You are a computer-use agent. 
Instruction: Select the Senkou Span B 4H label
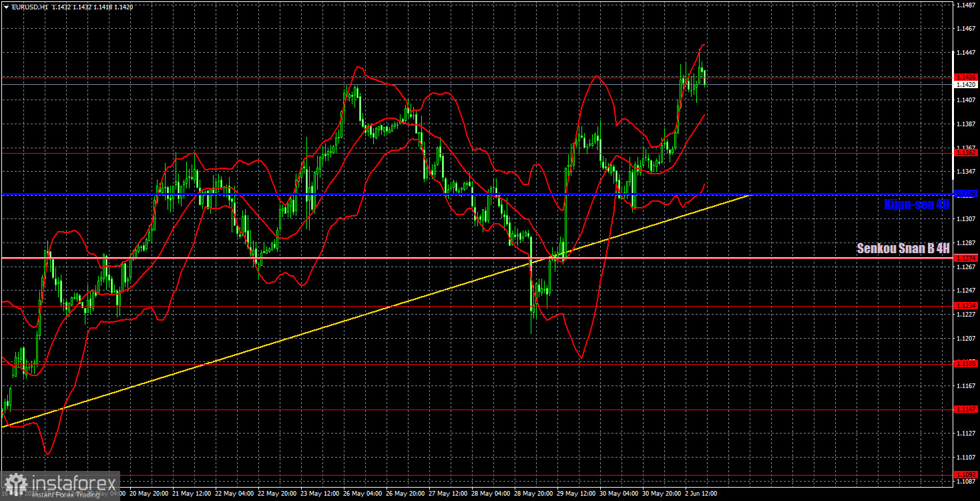903,248
